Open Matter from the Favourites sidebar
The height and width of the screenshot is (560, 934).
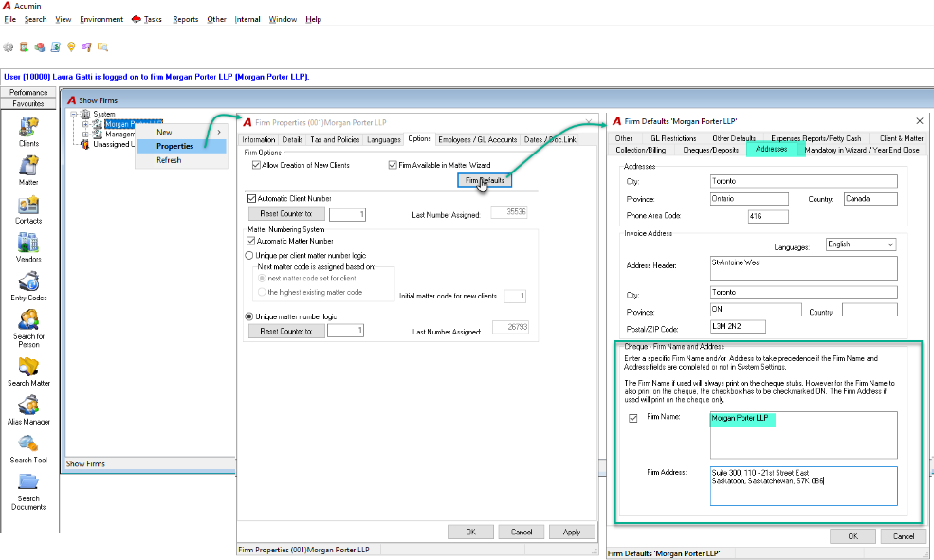pos(28,171)
